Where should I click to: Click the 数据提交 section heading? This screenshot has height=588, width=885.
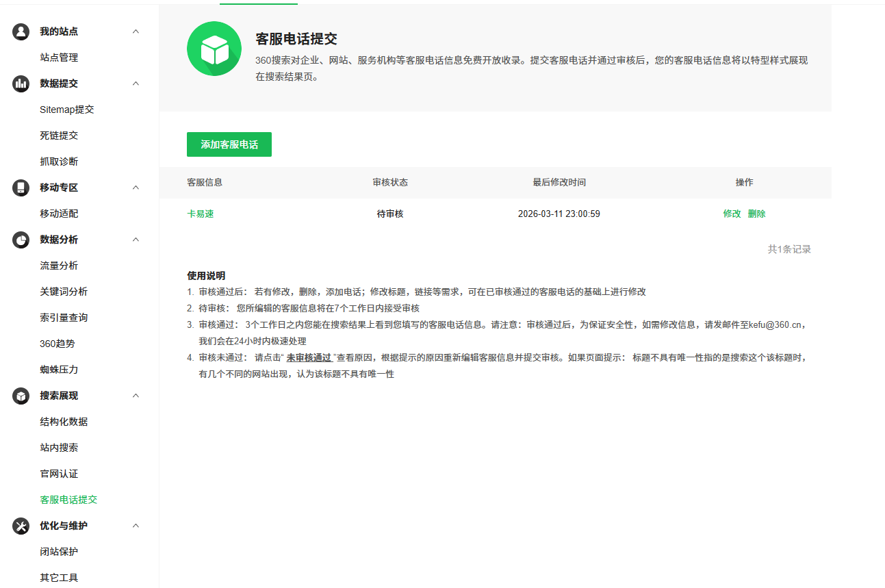pos(59,84)
